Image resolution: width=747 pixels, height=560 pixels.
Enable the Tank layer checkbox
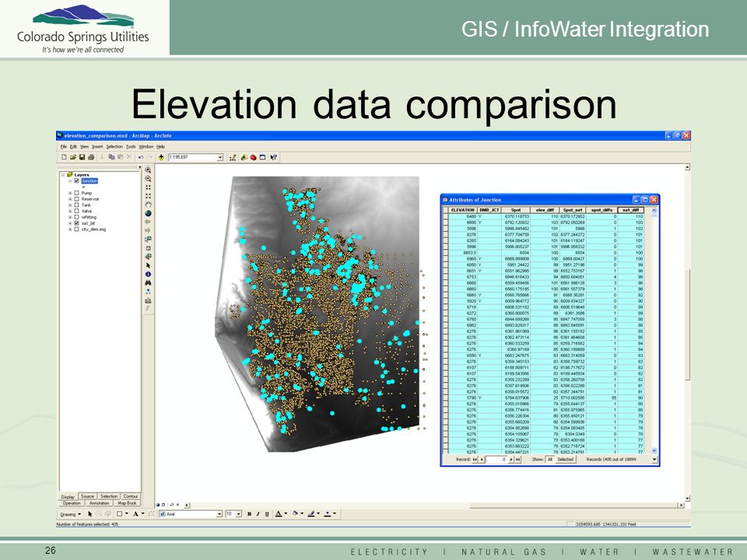(77, 205)
